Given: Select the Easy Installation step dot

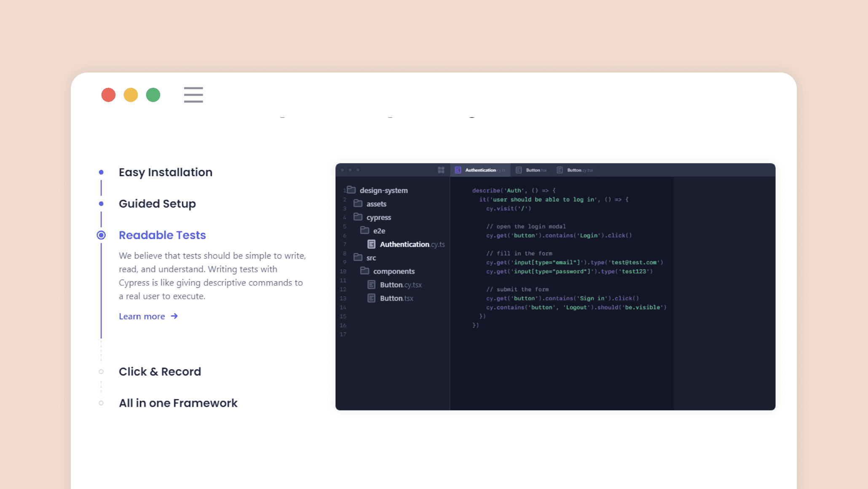Looking at the screenshot, I should [x=101, y=172].
